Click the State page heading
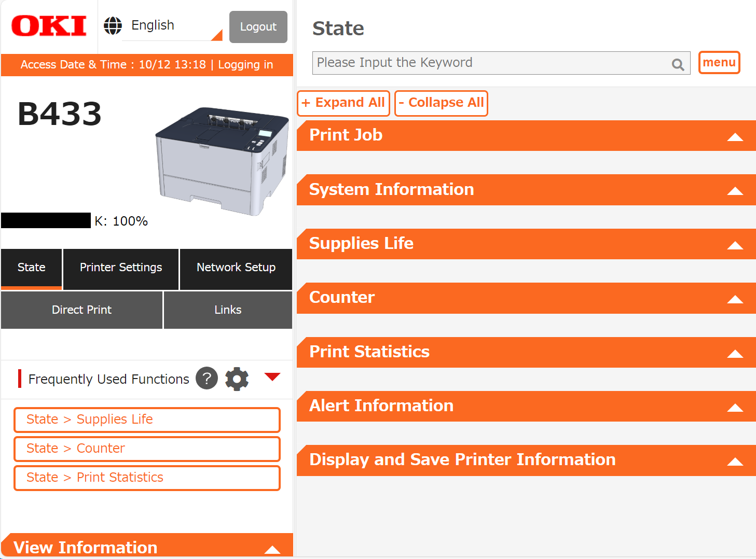 (338, 29)
